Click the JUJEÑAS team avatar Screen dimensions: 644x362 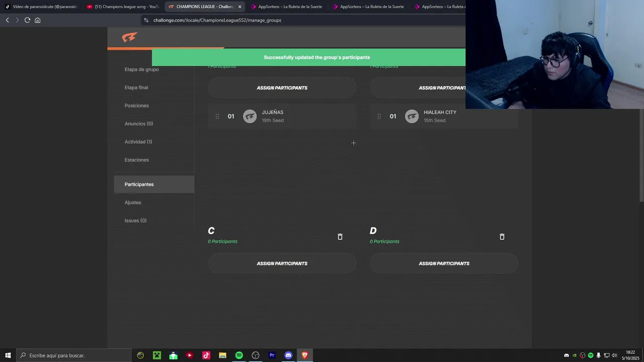tap(250, 116)
